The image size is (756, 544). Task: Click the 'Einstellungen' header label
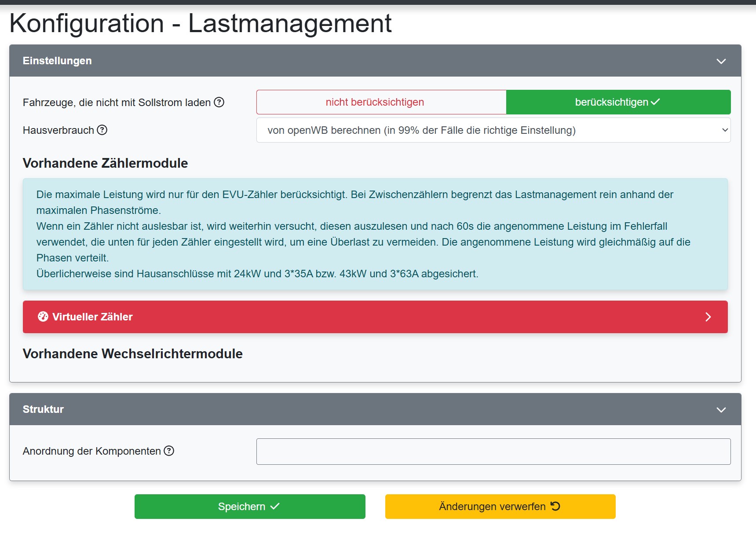click(x=57, y=61)
